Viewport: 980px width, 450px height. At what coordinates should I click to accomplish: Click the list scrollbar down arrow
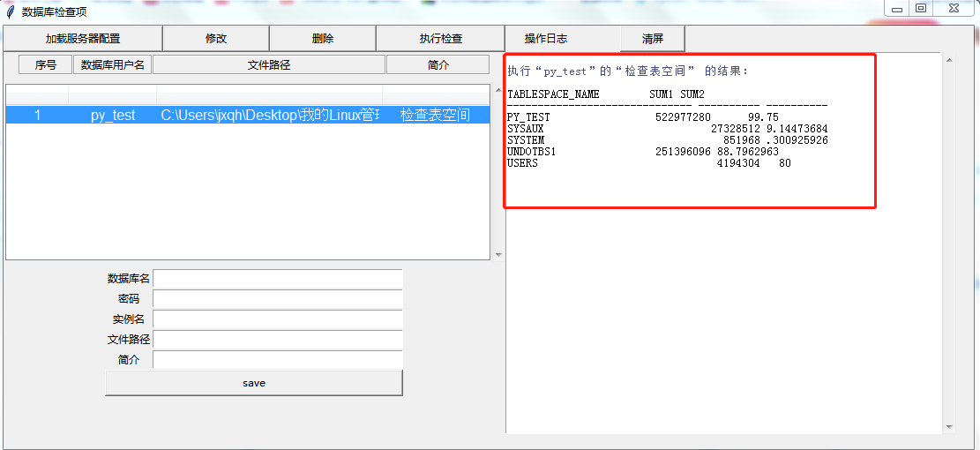[x=498, y=254]
